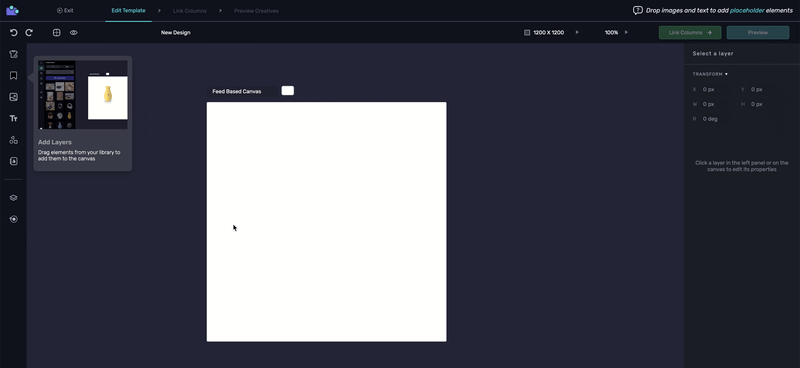Click the 100% zoom value
Image resolution: width=800 pixels, height=368 pixels.
(611, 33)
